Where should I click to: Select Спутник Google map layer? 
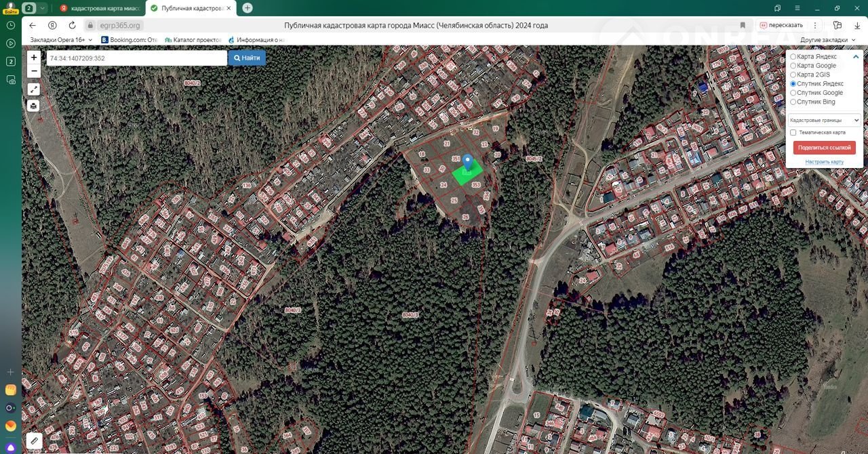click(x=793, y=93)
